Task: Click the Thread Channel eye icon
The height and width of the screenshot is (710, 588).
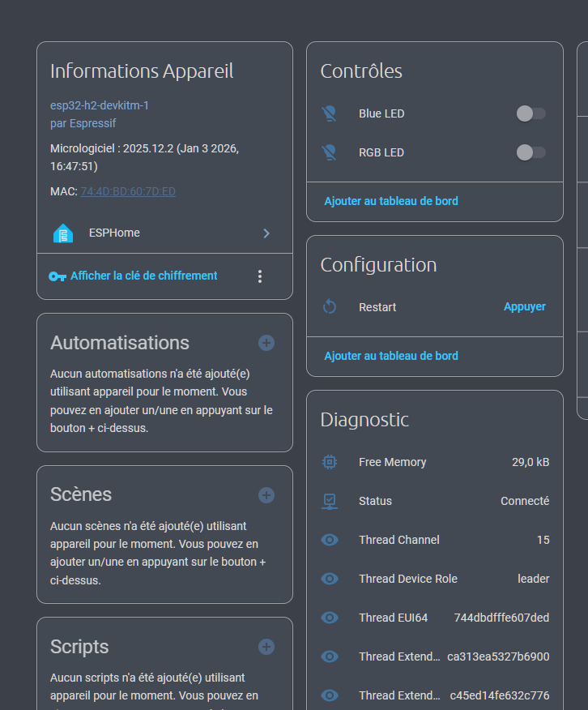Action: coord(329,540)
